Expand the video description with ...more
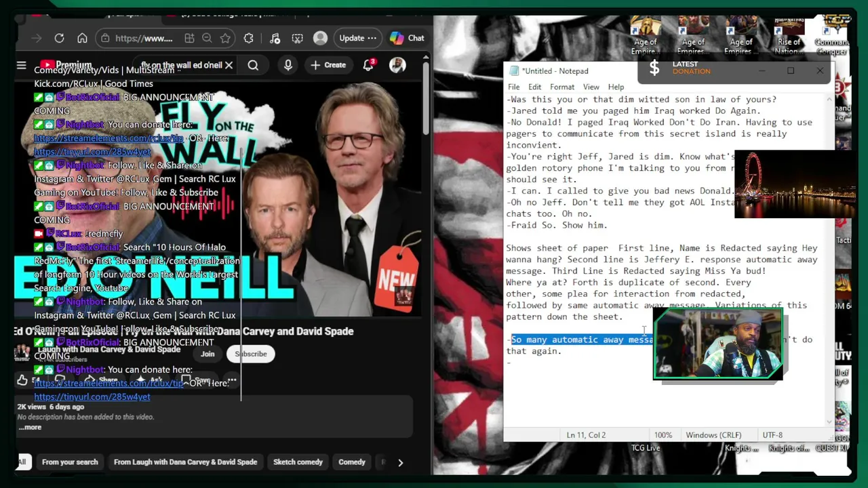This screenshot has width=868, height=488. [x=30, y=428]
